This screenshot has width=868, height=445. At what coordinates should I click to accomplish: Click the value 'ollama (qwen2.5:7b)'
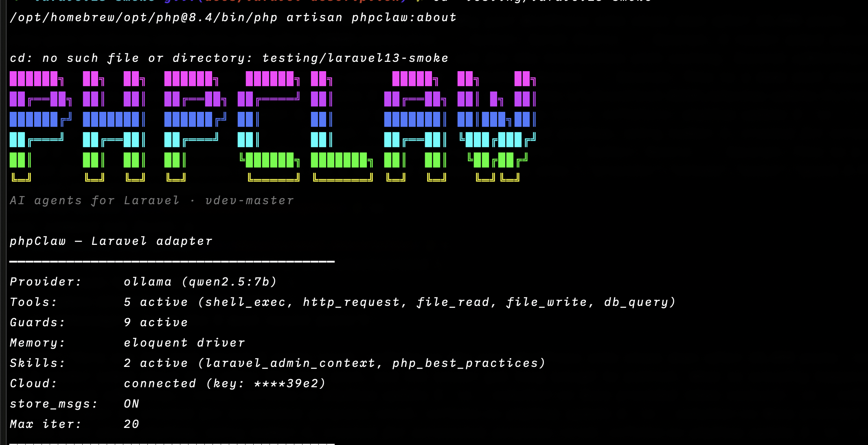[x=200, y=282]
